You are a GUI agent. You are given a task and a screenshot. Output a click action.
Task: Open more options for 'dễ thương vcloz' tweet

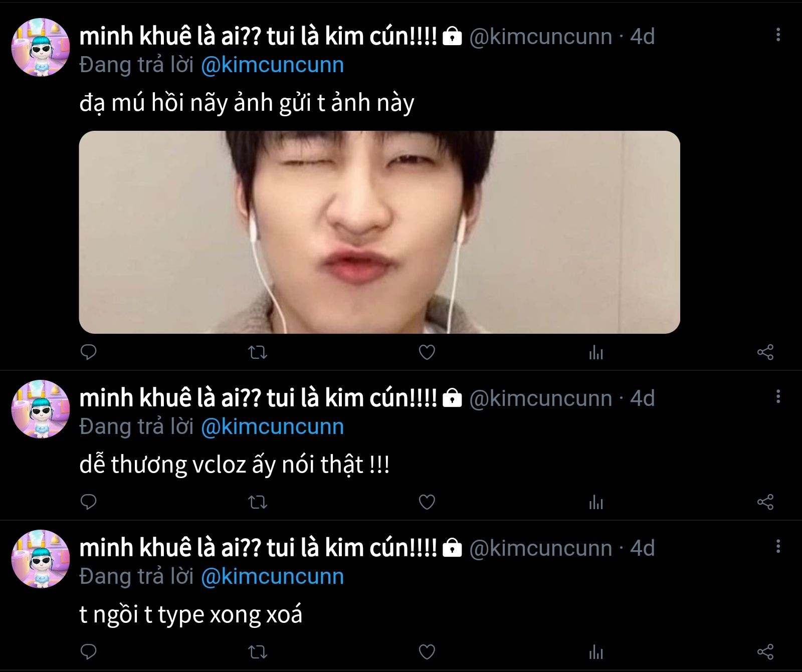(x=778, y=397)
